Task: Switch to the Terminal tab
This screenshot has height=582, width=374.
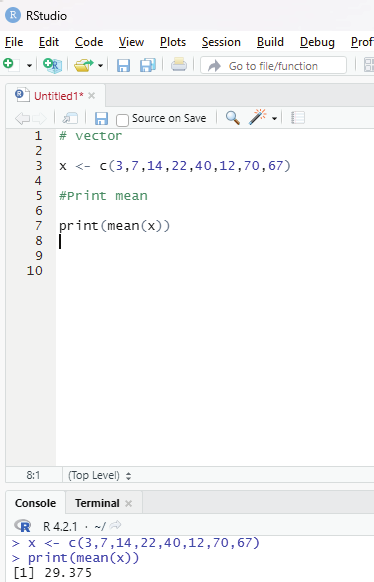Action: [x=97, y=503]
